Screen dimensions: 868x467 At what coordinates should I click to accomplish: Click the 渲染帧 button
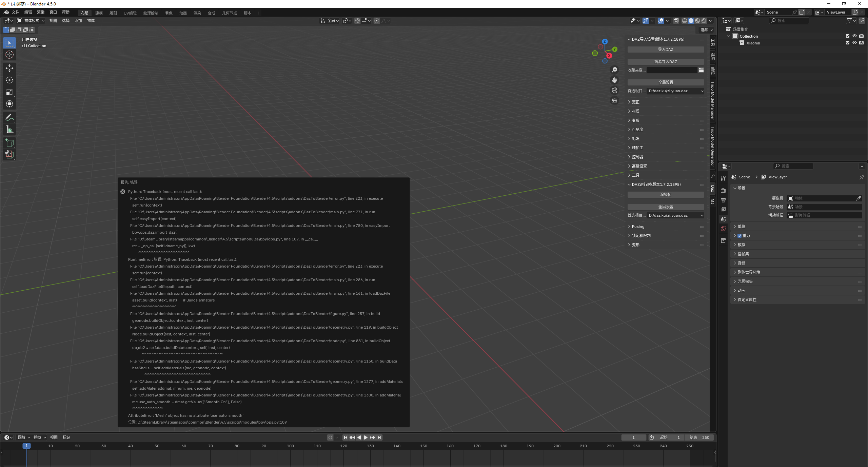coord(666,195)
